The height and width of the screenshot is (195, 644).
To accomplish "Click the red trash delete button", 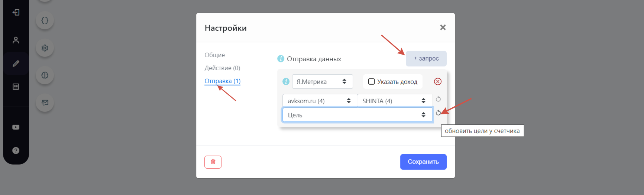I will (213, 162).
